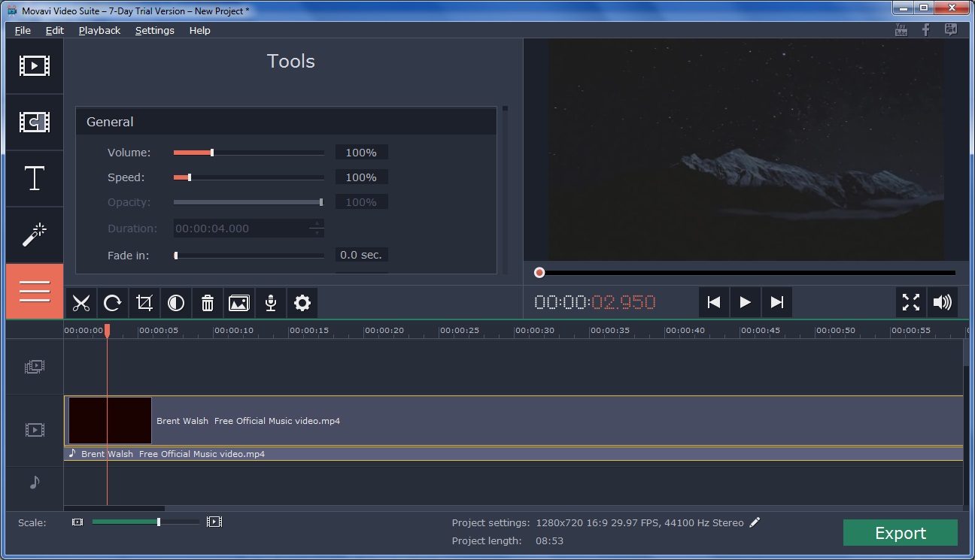The height and width of the screenshot is (560, 975).
Task: Edit project settings via the pencil icon
Action: click(755, 522)
